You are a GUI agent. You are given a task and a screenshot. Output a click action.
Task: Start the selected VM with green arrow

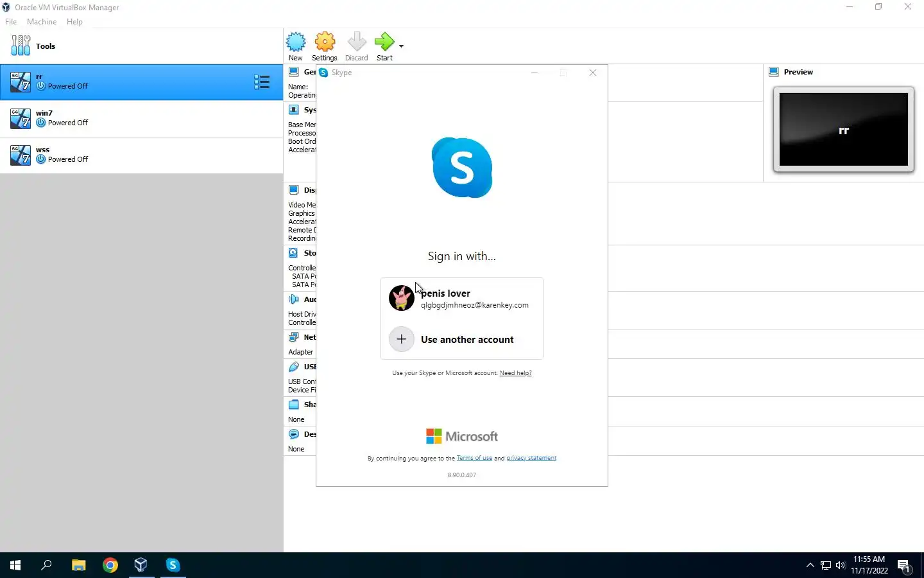coord(384,42)
